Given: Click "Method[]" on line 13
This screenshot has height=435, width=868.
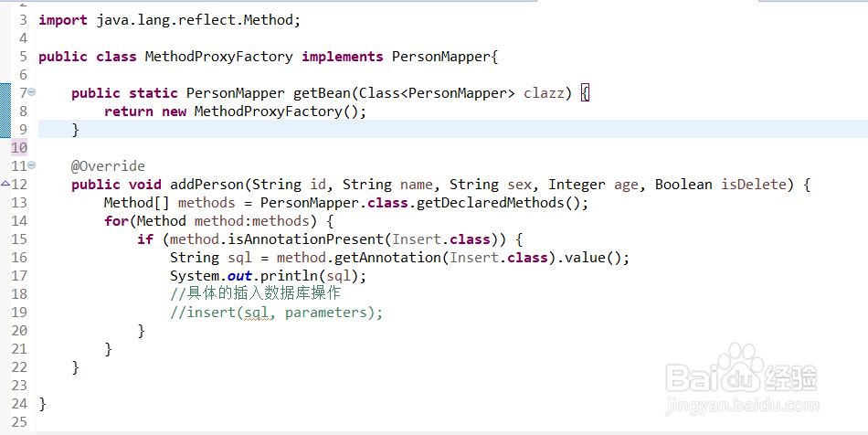Looking at the screenshot, I should point(137,203).
